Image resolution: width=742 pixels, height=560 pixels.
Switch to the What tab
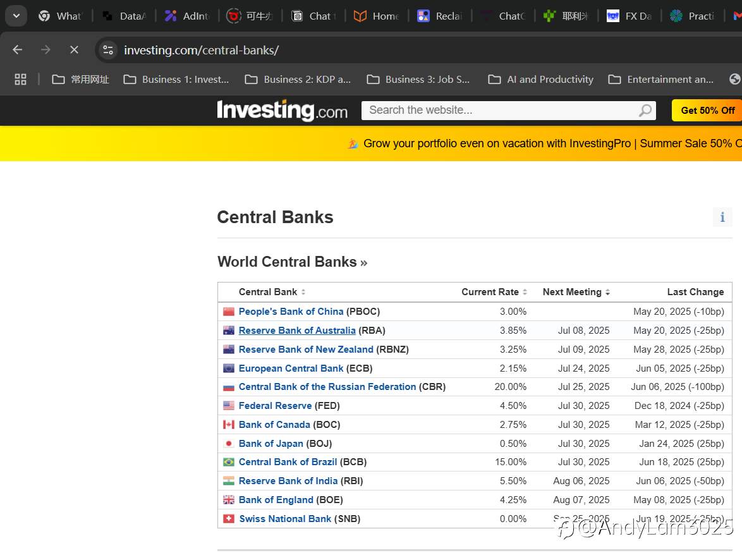pos(60,16)
